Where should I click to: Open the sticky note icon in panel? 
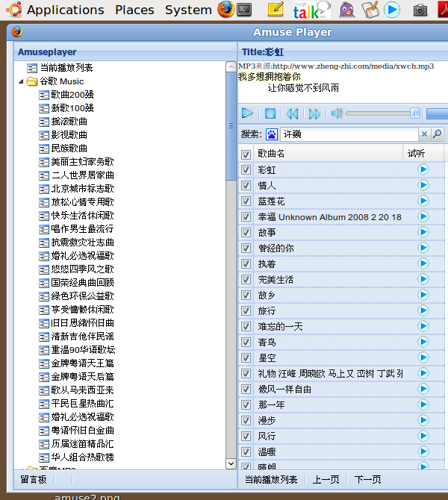(x=276, y=9)
